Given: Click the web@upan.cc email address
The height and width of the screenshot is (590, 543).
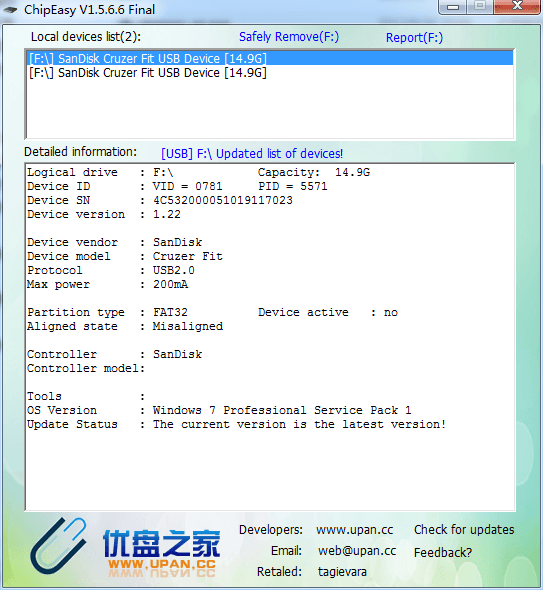Looking at the screenshot, I should 357,550.
